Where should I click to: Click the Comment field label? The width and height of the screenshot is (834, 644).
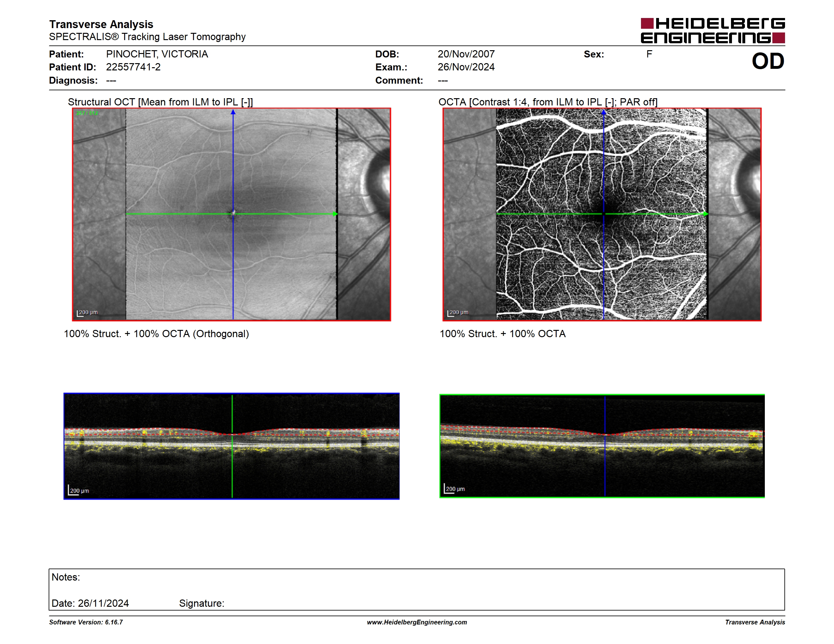(x=399, y=80)
